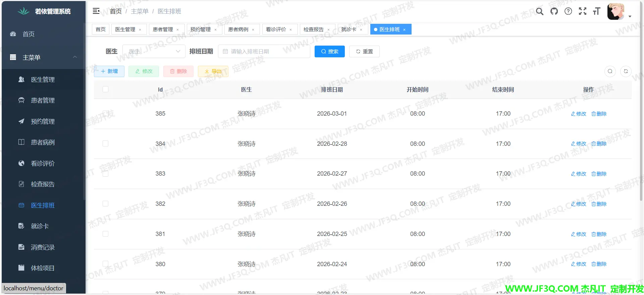Image resolution: width=644 pixels, height=295 pixels.
Task: Open 预约管理 in the sidebar
Action: [43, 121]
